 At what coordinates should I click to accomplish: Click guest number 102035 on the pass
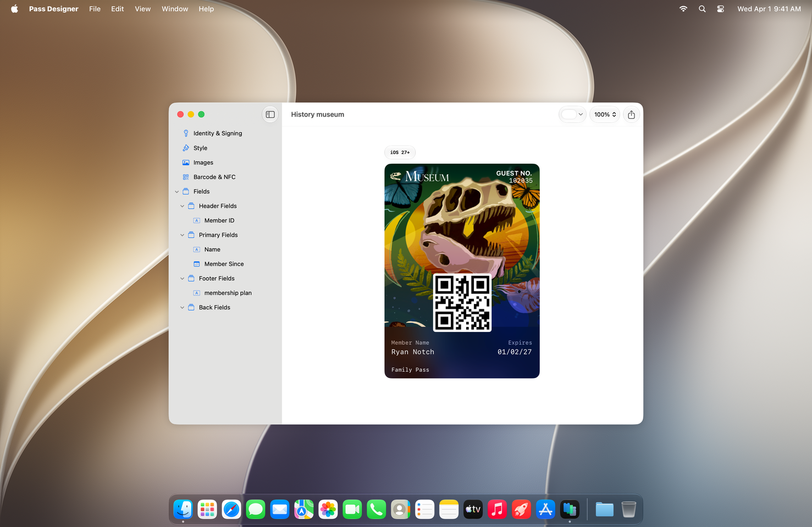(521, 181)
